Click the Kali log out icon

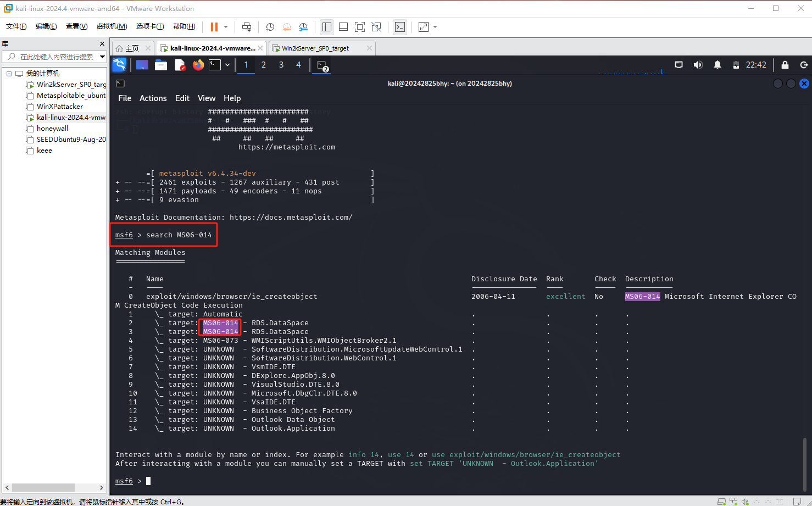coord(804,65)
